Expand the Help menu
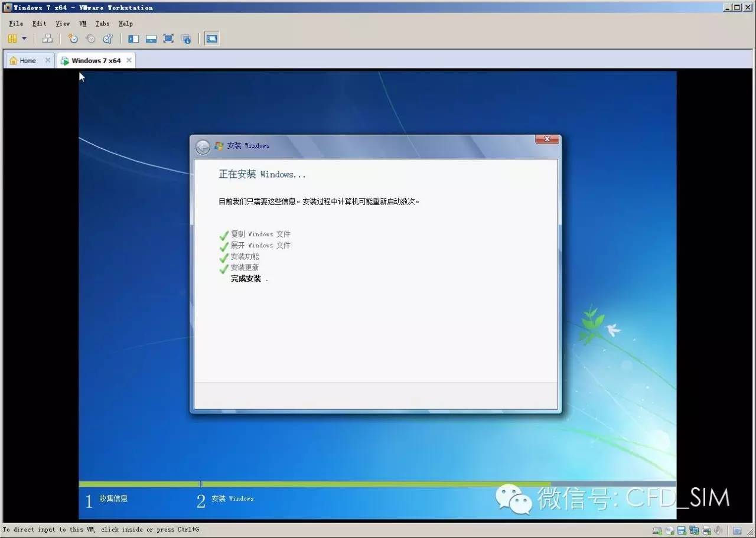Screen dimensions: 756x538 (x=125, y=24)
